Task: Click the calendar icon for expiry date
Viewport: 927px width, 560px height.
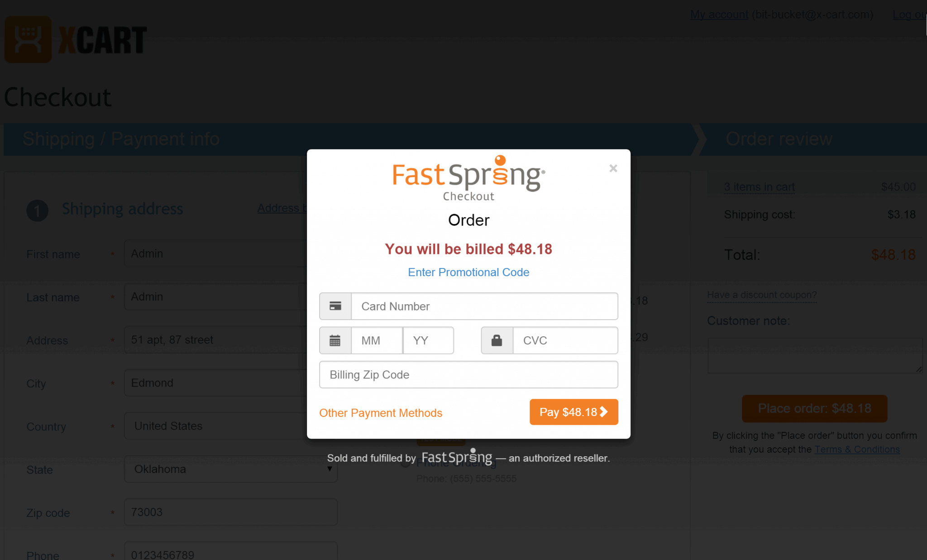Action: tap(334, 340)
